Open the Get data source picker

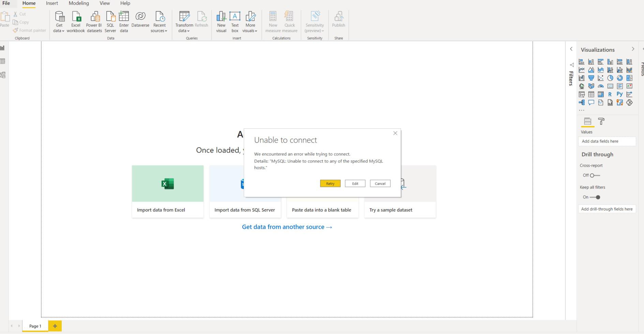point(59,22)
